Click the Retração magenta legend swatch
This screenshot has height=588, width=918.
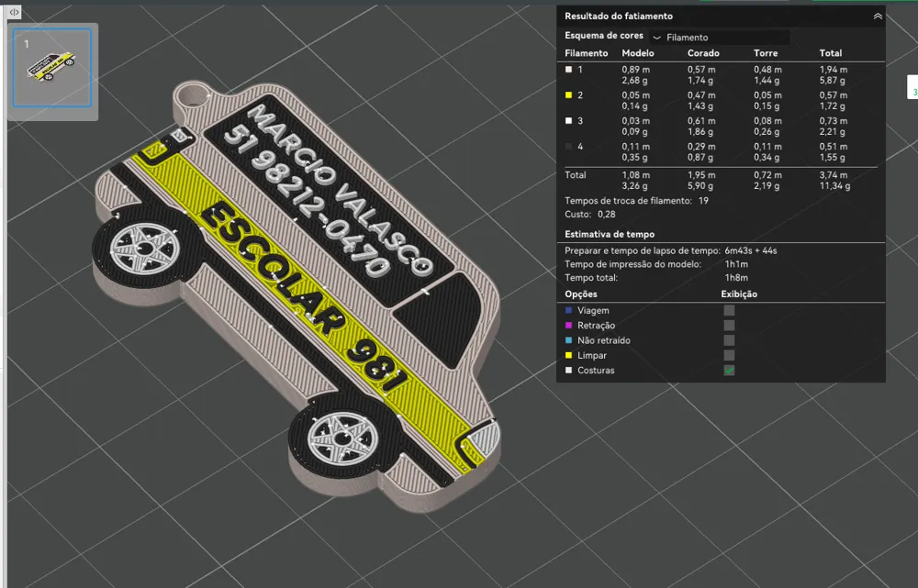(x=568, y=326)
